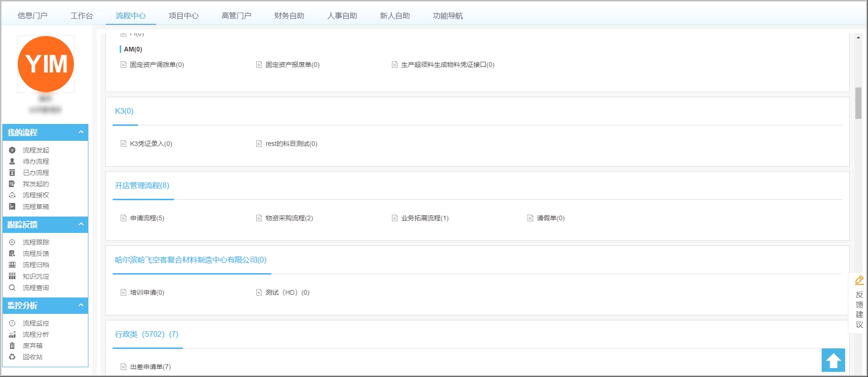Click the vertical scrollbar thumb

coord(858,103)
